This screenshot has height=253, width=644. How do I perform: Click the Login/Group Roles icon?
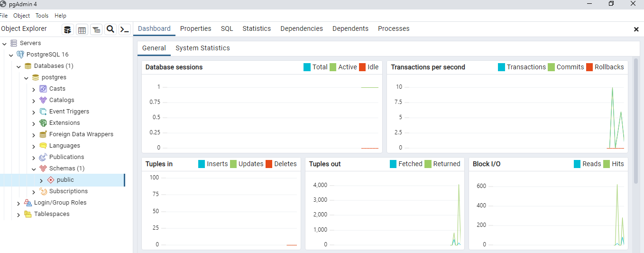pos(28,203)
